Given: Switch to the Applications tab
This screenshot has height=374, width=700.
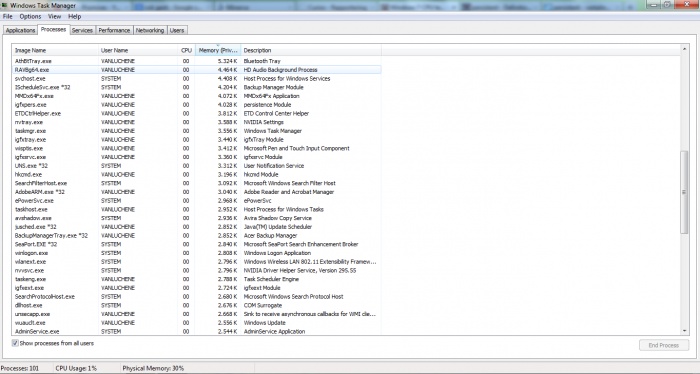Looking at the screenshot, I should (20, 30).
